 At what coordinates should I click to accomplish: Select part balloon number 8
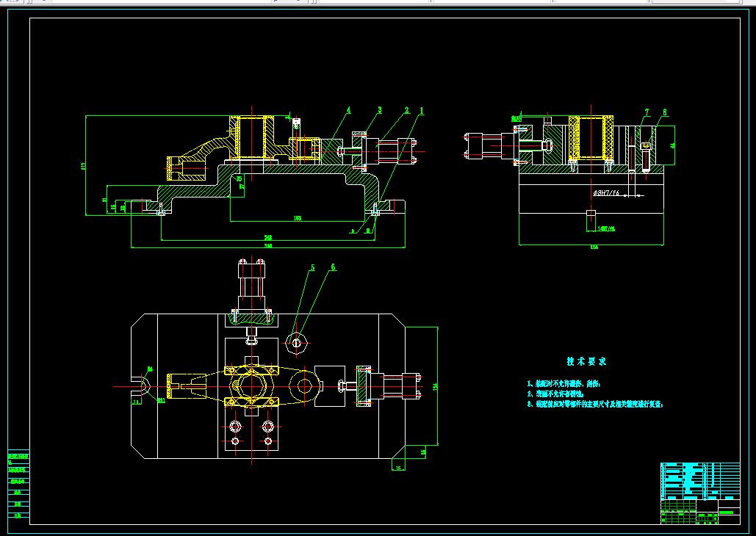coord(665,112)
